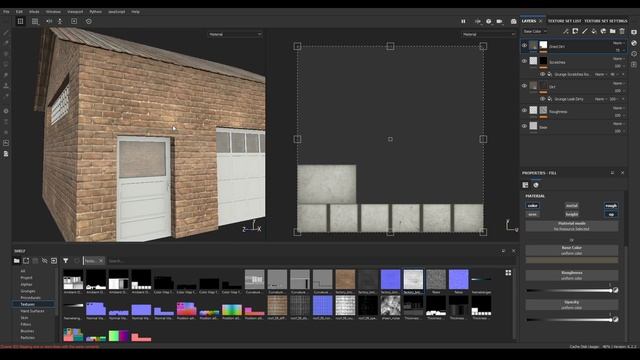The height and width of the screenshot is (360, 640).
Task: Hide the Grunge Leak Dirty effect
Action: [542, 99]
